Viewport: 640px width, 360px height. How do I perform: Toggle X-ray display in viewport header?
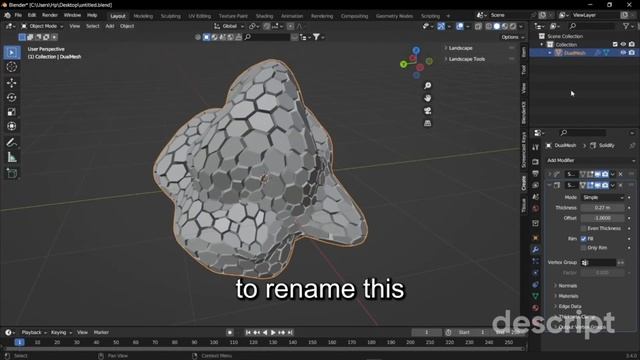coord(478,26)
